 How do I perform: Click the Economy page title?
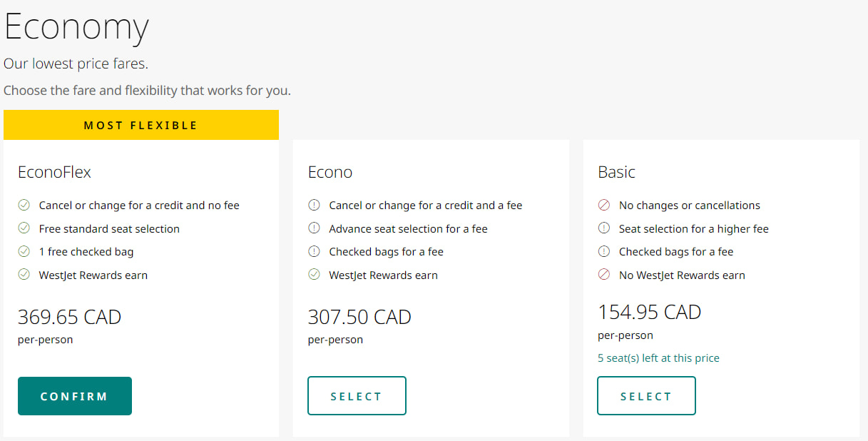tap(76, 27)
